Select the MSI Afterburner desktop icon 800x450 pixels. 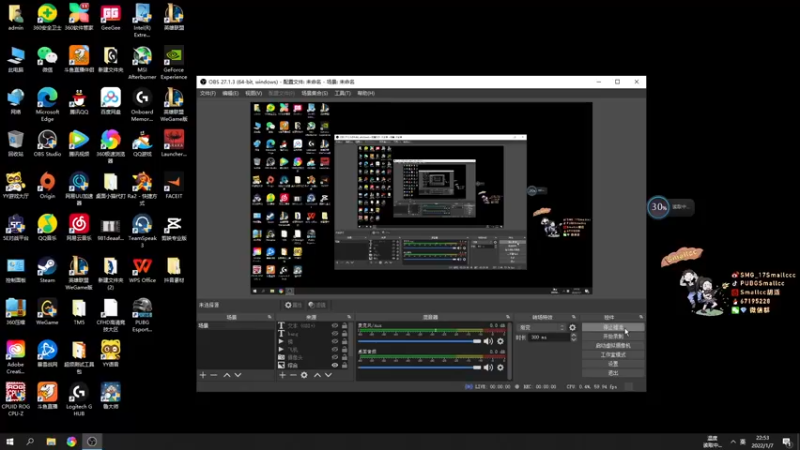point(142,63)
